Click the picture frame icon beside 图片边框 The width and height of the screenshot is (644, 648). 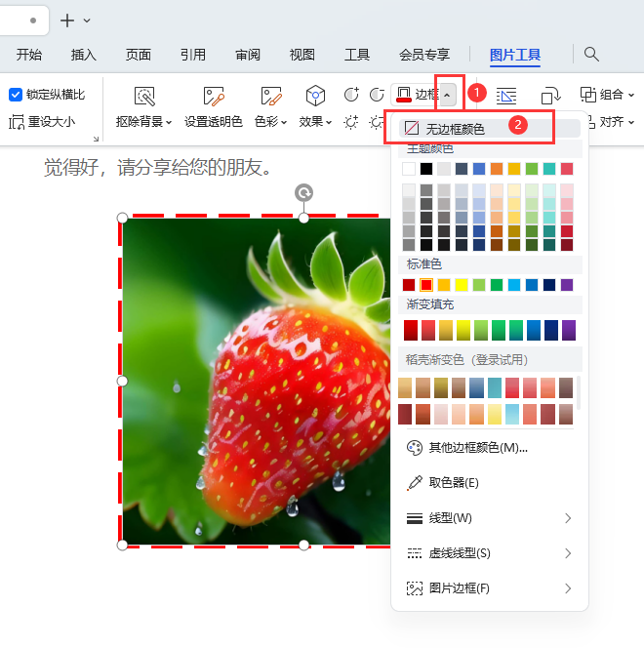[x=415, y=588]
